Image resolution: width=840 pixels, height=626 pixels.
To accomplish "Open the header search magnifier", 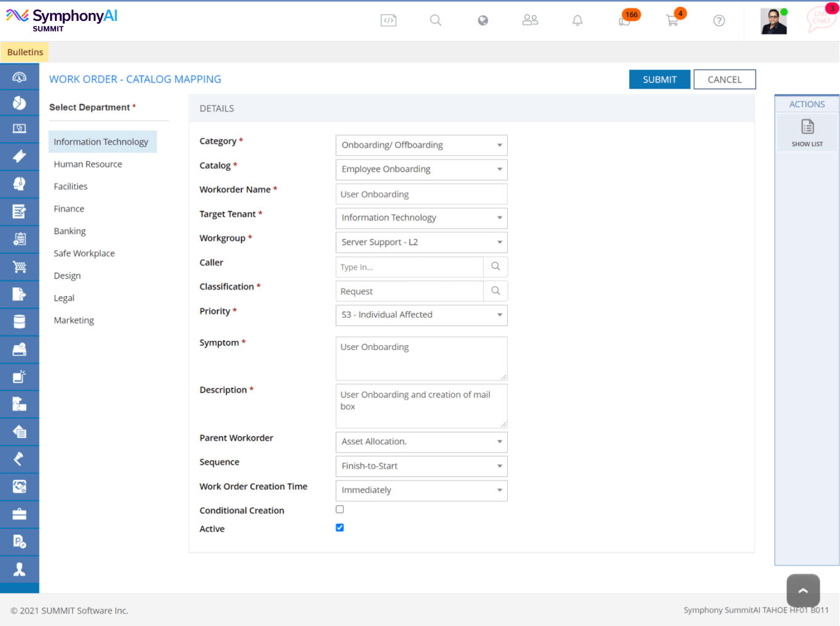I will (x=436, y=20).
